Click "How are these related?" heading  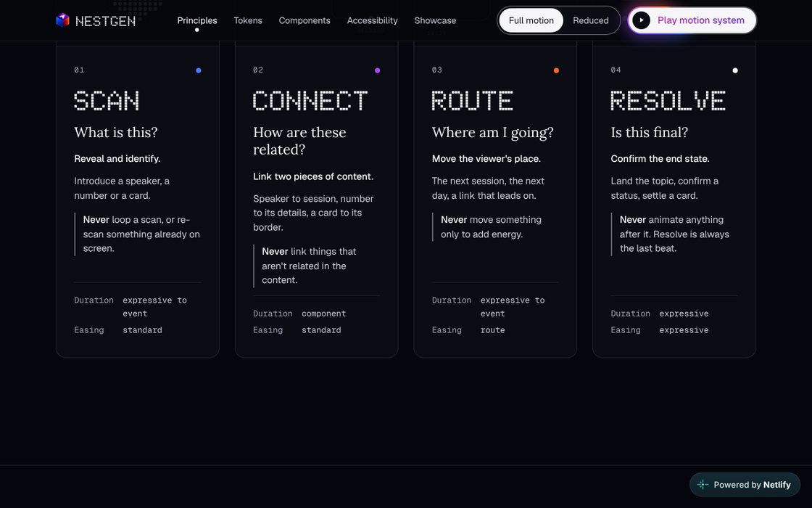coord(299,141)
